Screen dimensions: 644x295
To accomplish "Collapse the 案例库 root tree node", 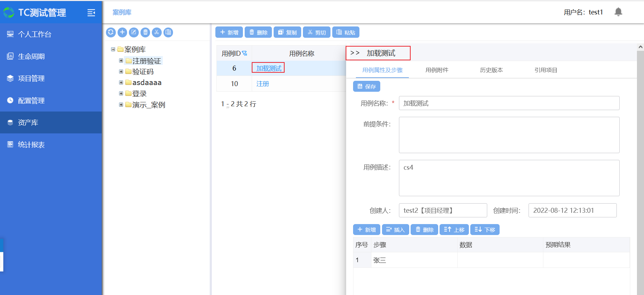I will click(113, 49).
